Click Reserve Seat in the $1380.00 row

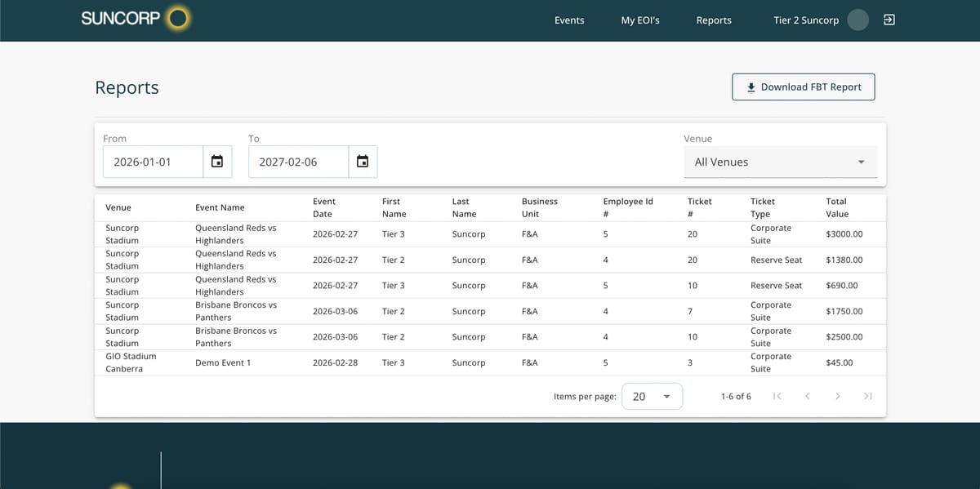click(x=776, y=260)
